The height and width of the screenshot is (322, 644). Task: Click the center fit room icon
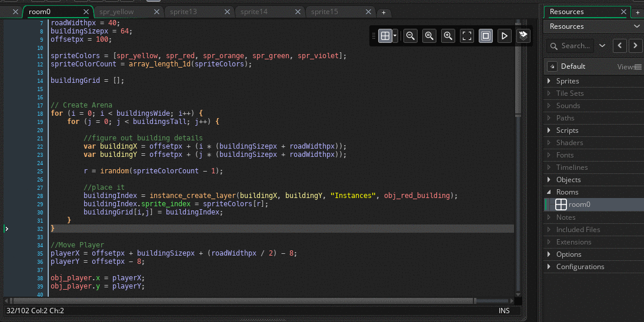[x=467, y=36]
